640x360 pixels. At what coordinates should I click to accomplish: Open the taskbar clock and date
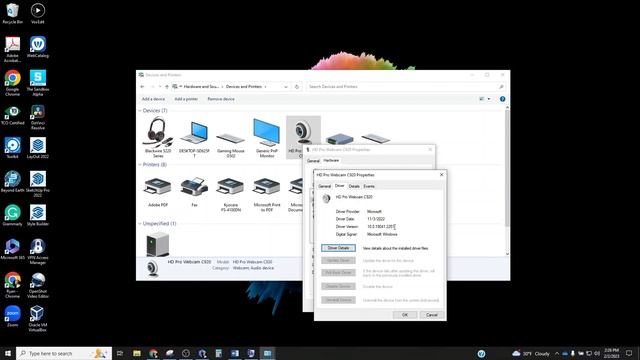pyautogui.click(x=611, y=353)
